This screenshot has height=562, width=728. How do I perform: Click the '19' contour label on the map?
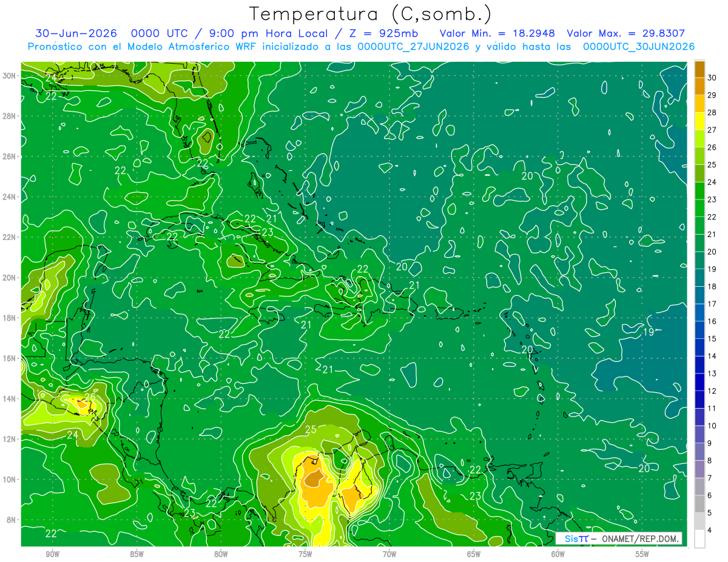point(648,332)
